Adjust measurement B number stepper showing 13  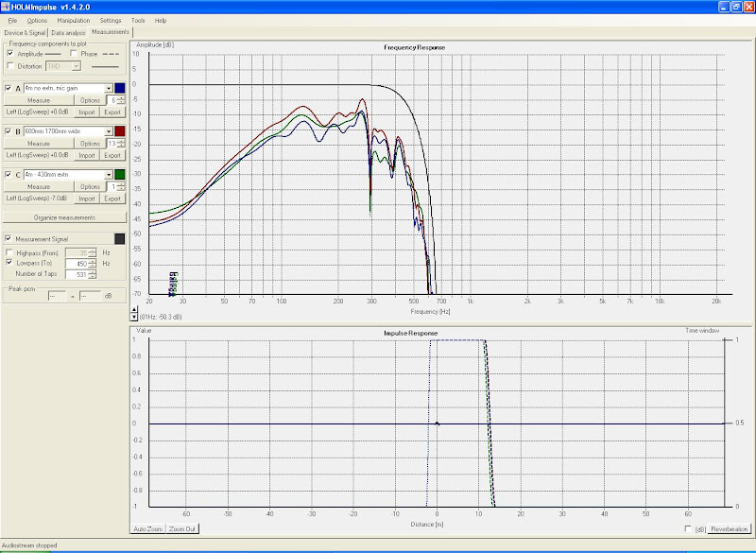[121, 143]
